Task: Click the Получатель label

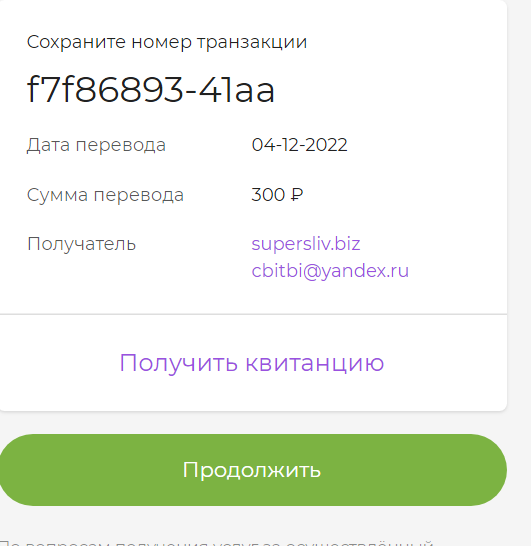Action: click(81, 244)
